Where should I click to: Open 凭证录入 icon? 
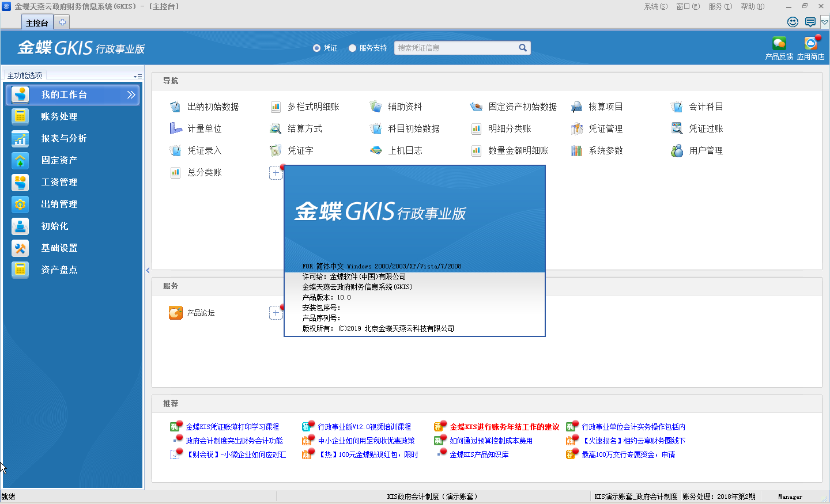click(x=175, y=150)
